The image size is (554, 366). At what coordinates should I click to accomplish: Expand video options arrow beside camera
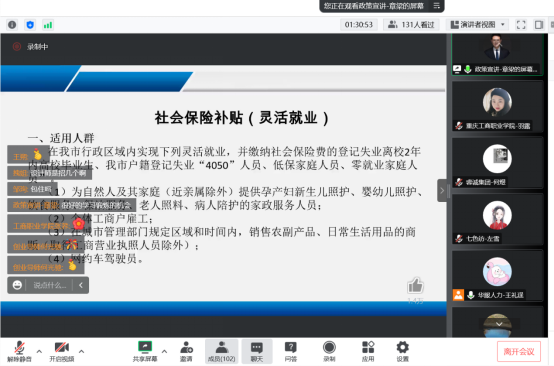[82, 351]
